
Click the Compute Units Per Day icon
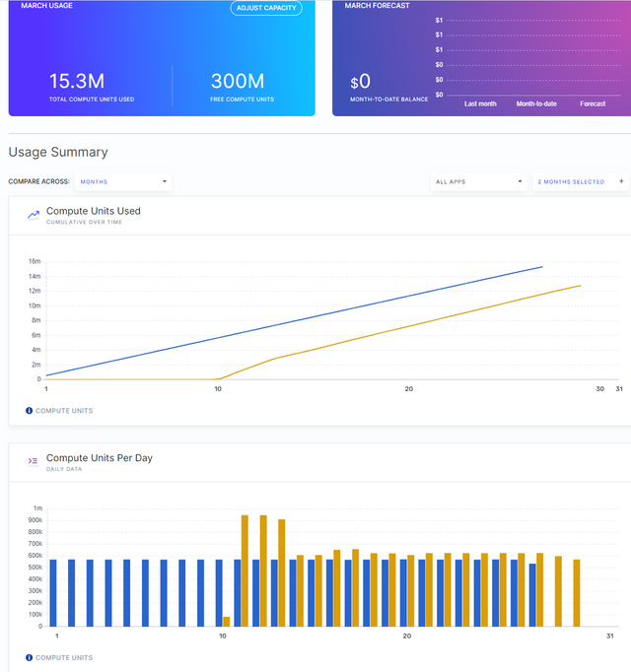pos(34,461)
